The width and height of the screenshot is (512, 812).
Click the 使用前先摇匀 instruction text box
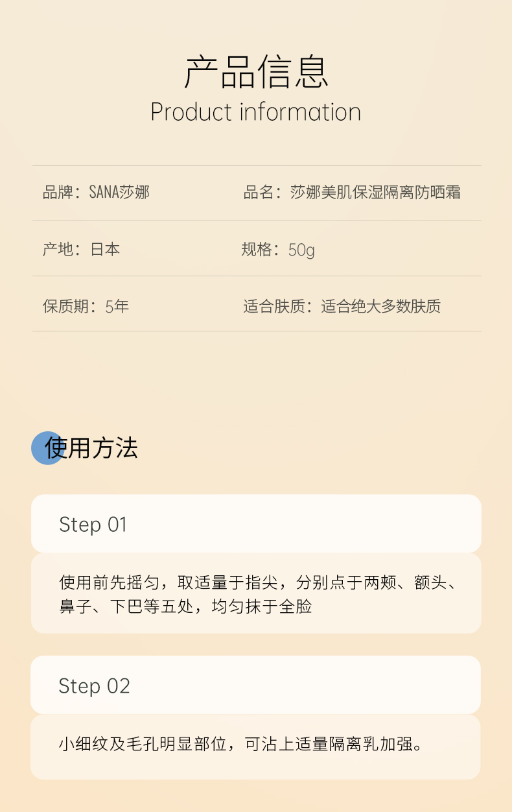pos(256,594)
